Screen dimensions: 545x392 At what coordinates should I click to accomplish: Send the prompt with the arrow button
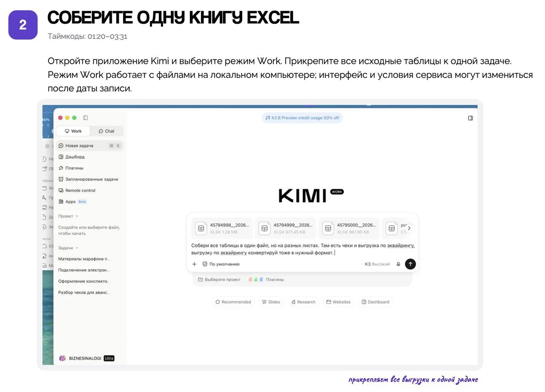point(410,264)
